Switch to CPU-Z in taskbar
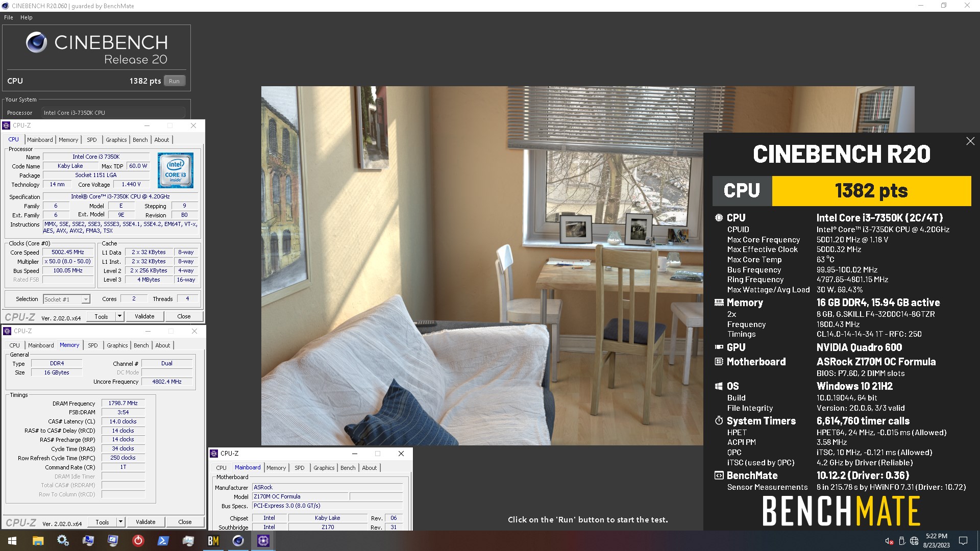 click(x=263, y=541)
